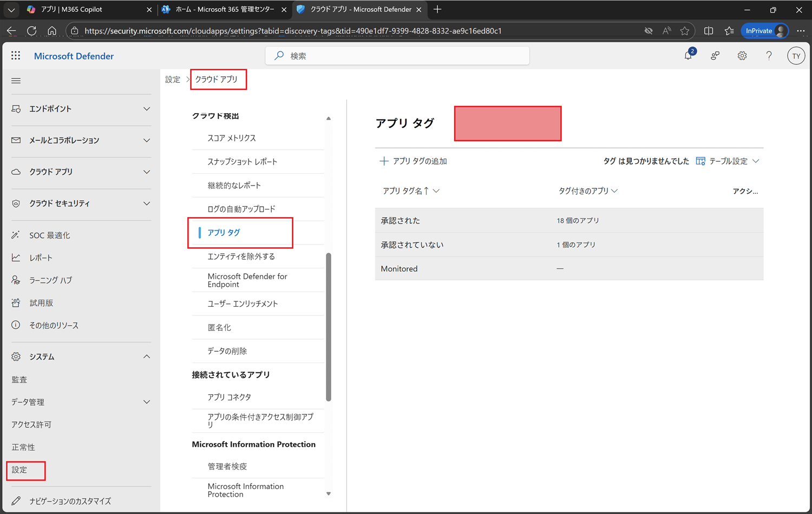This screenshot has width=812, height=514.
Task: Open 監査 under システム
Action: (19, 380)
